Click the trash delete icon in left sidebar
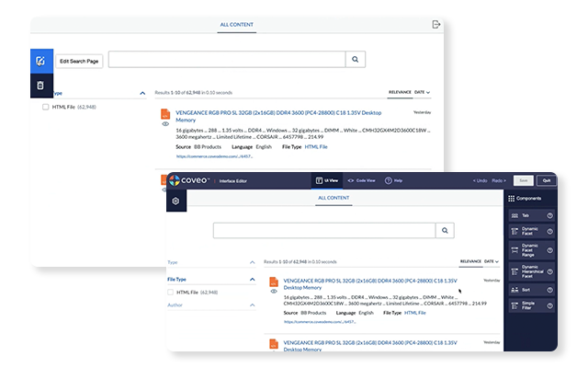 (x=40, y=86)
